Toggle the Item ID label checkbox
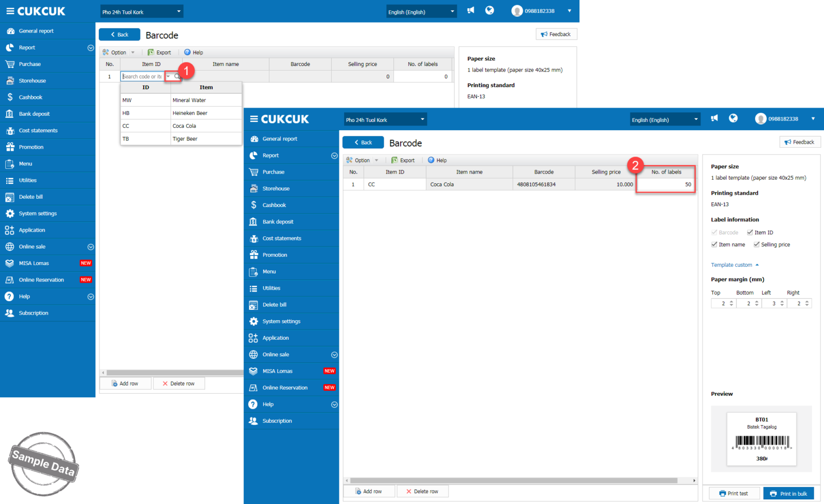824x504 pixels. tap(750, 233)
